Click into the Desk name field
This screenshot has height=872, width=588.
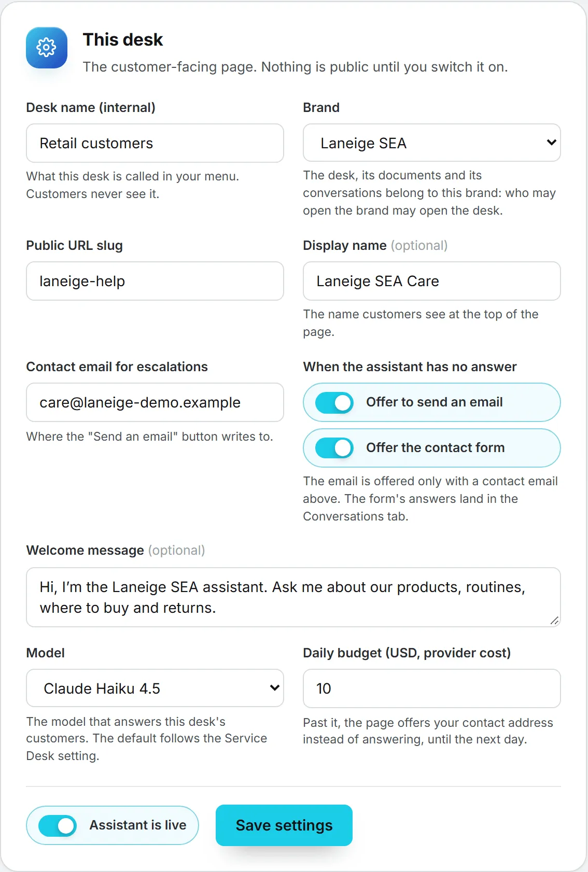point(155,143)
